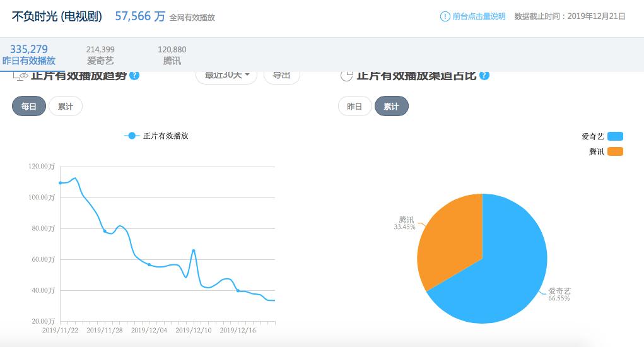Image resolution: width=644 pixels, height=347 pixels.
Task: Select the 累计 toggle under trend chart title
Action: click(x=66, y=107)
